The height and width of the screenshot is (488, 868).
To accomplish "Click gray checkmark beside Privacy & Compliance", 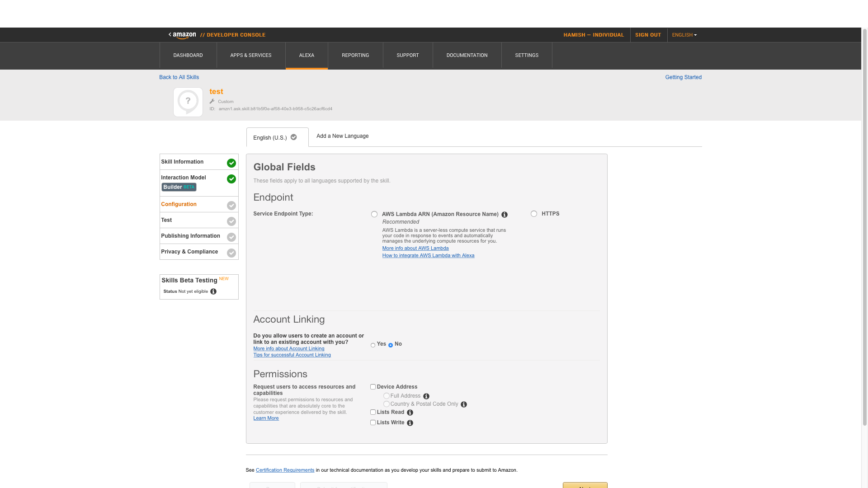I will (x=231, y=253).
